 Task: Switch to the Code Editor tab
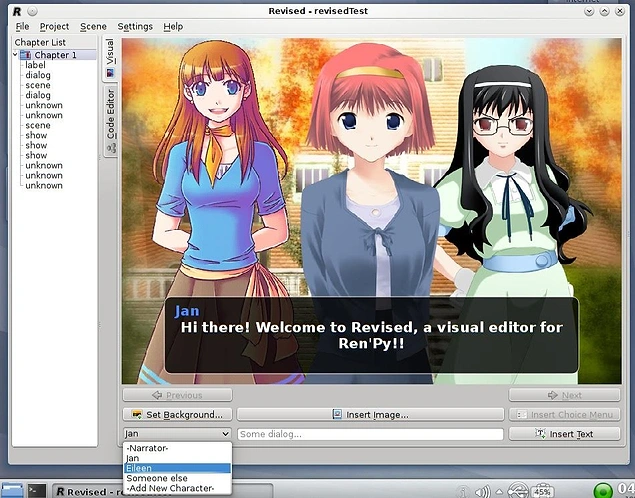tap(111, 121)
